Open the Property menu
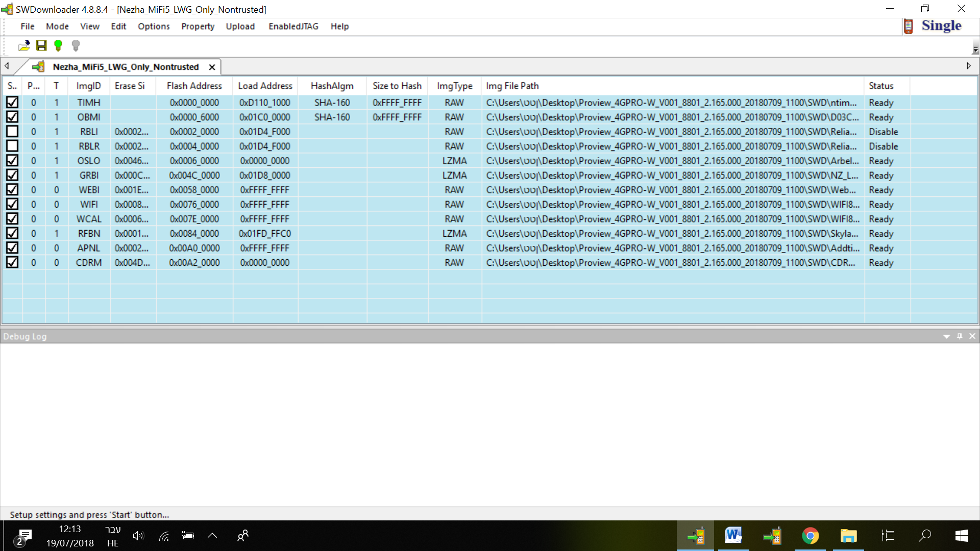The height and width of the screenshot is (551, 980). [198, 27]
